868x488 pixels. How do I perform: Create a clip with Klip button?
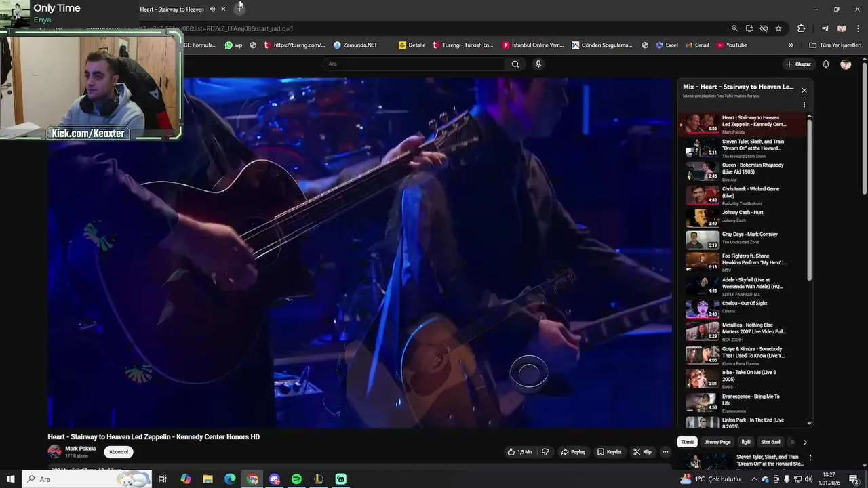coord(642,452)
